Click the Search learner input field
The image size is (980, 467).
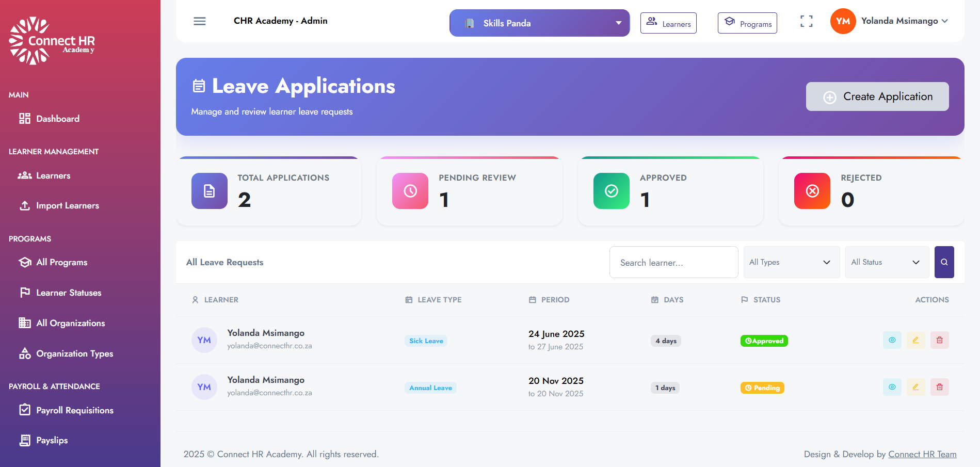(x=673, y=262)
